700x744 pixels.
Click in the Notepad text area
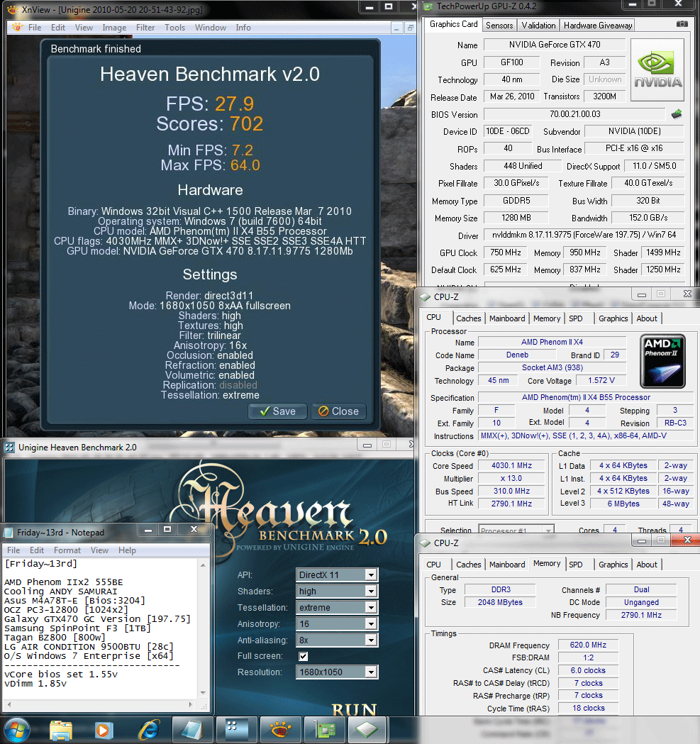pos(101,628)
